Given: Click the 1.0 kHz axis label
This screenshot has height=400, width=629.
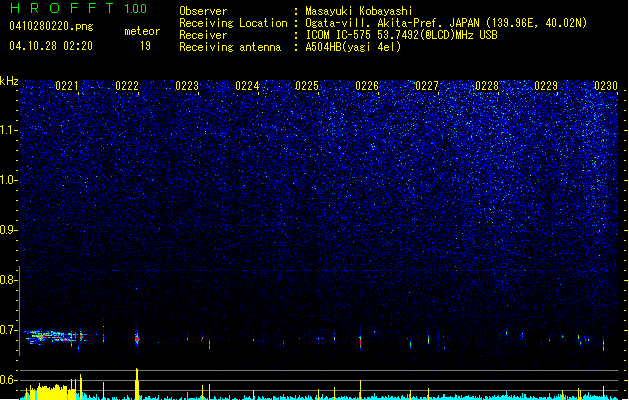Looking at the screenshot, I should click(x=8, y=180).
